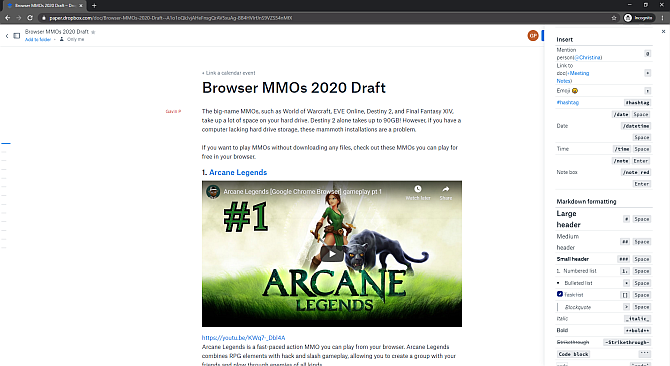670x366 pixels.
Task: Click the Add to folder link
Action: click(x=38, y=39)
